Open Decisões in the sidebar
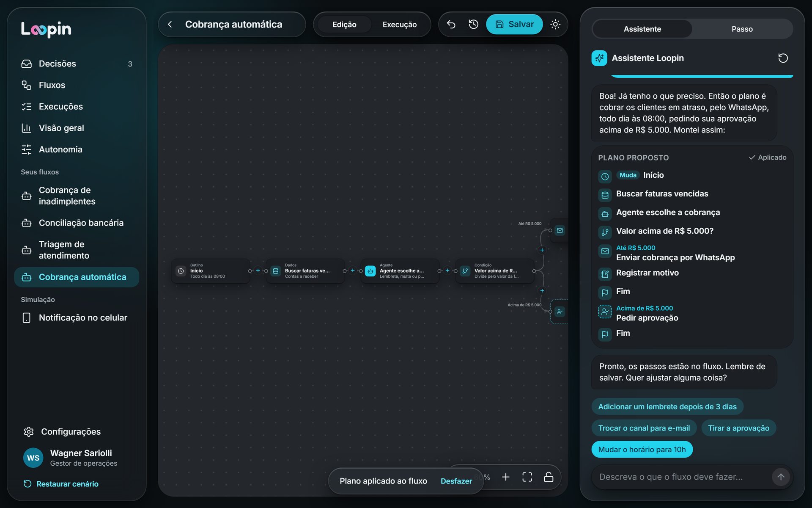This screenshot has width=812, height=508. [77, 63]
